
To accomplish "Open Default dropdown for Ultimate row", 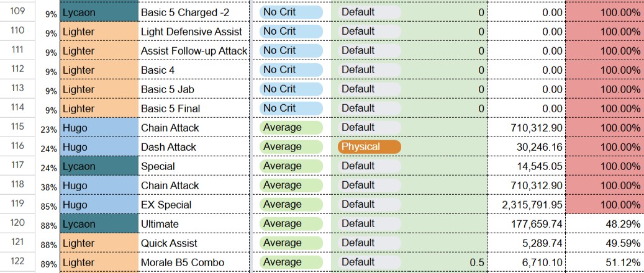I will point(370,224).
